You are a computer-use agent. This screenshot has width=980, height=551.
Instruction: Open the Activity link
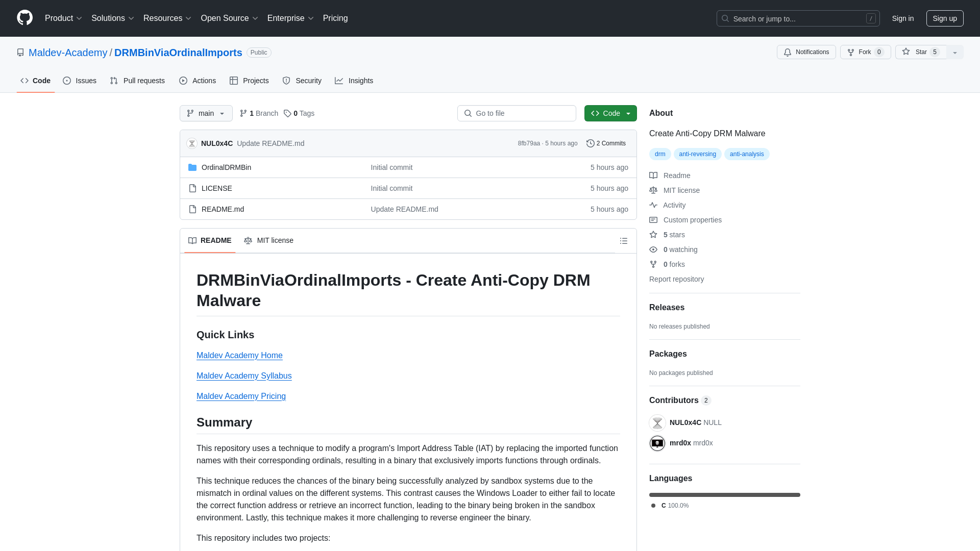coord(668,205)
